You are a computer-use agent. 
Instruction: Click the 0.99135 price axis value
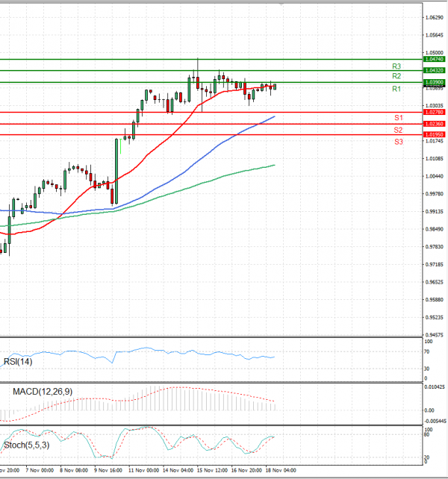(435, 211)
